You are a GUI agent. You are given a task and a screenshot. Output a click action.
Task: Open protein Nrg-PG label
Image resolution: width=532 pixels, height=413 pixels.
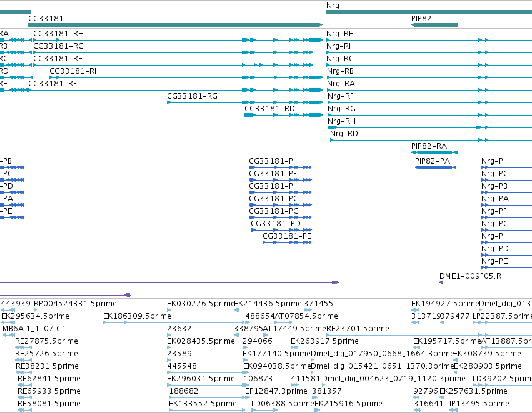pyautogui.click(x=495, y=224)
